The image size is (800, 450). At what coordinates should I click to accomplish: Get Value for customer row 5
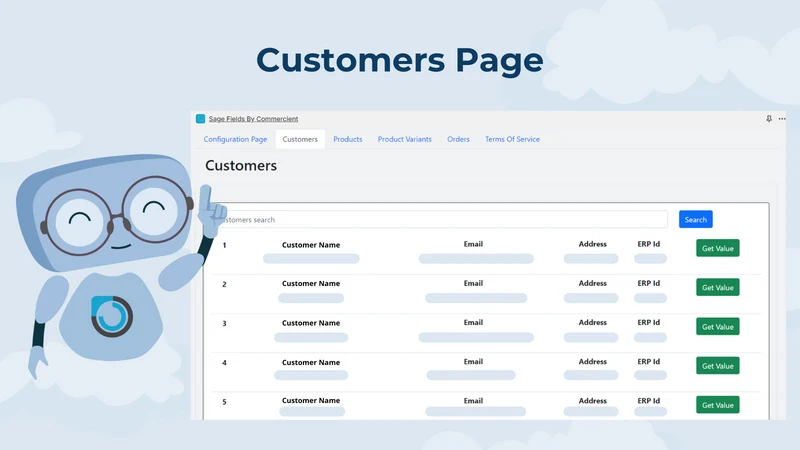coord(717,405)
